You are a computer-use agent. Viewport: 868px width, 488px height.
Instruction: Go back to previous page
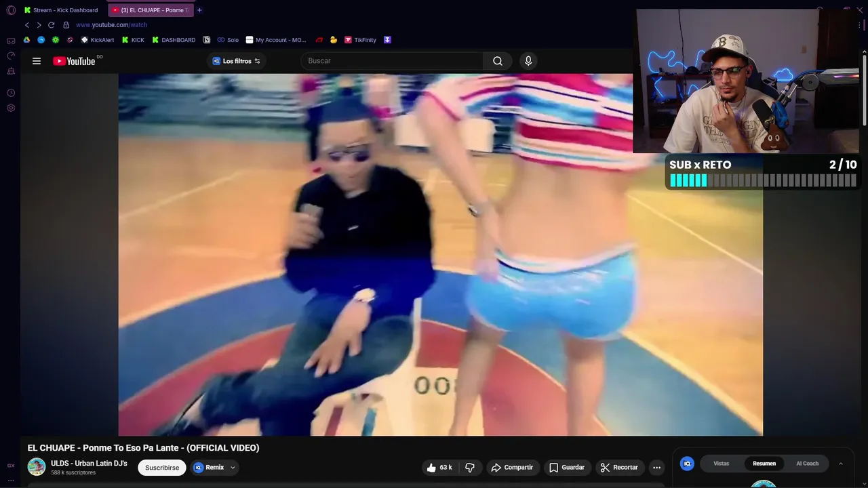(27, 25)
